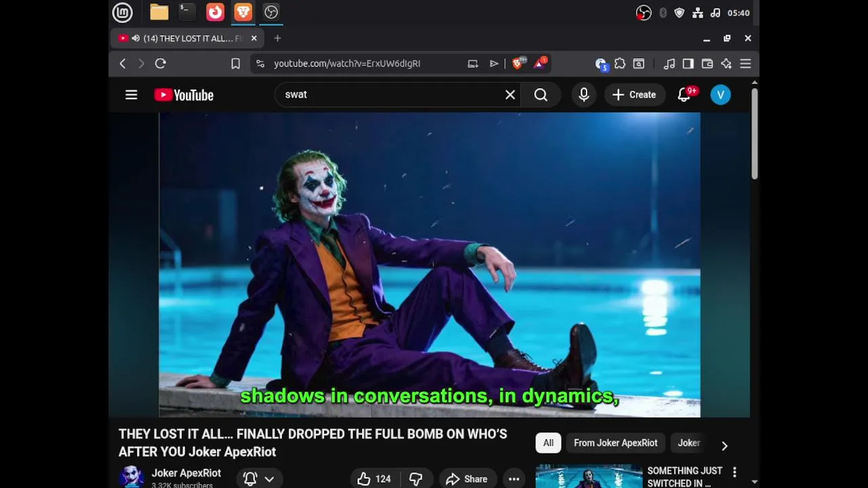Open the Brave main hamburger menu

tap(745, 64)
